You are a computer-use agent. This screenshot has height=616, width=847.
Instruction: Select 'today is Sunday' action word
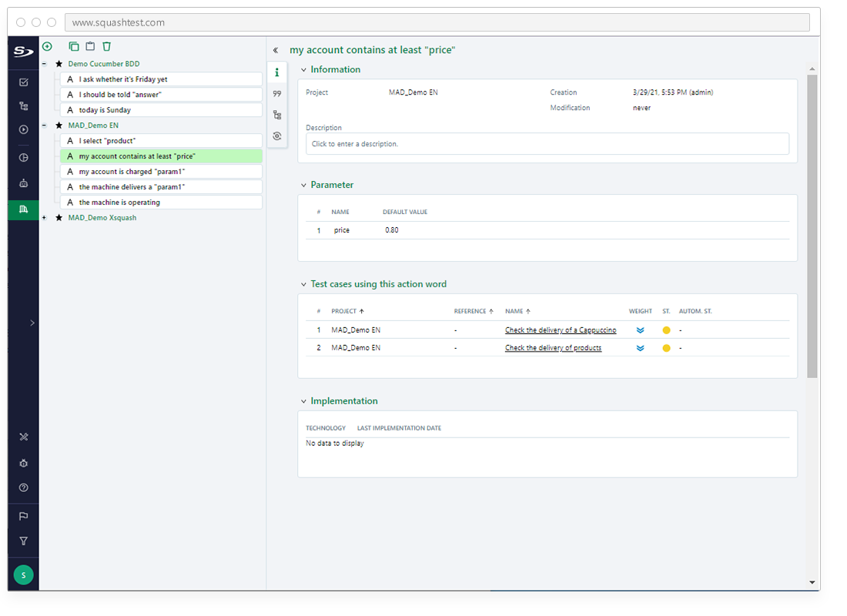[161, 110]
